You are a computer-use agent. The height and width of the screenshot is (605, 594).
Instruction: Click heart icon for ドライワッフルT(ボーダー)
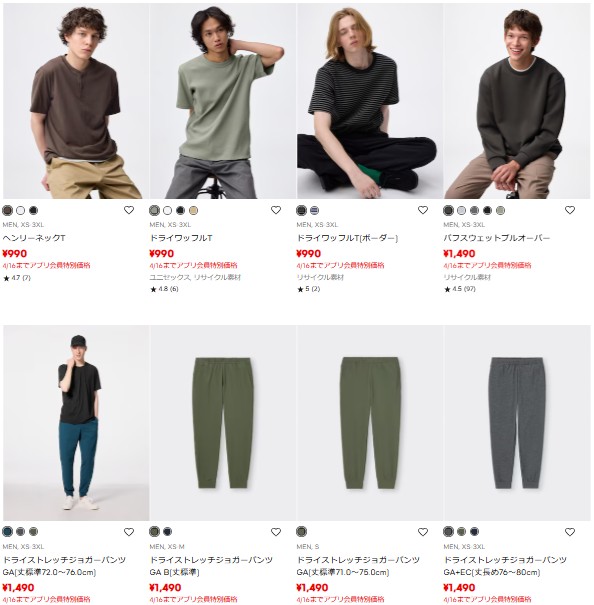pyautogui.click(x=423, y=210)
